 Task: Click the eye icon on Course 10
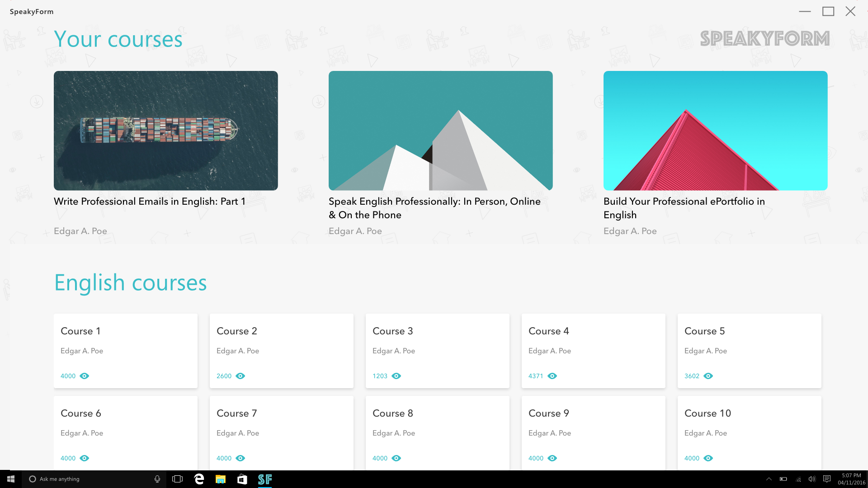708,458
